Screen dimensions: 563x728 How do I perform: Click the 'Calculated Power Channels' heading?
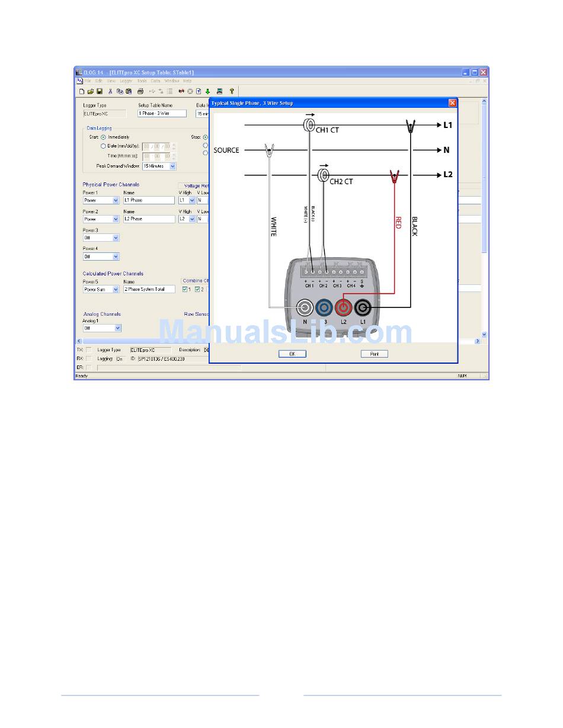pyautogui.click(x=113, y=274)
